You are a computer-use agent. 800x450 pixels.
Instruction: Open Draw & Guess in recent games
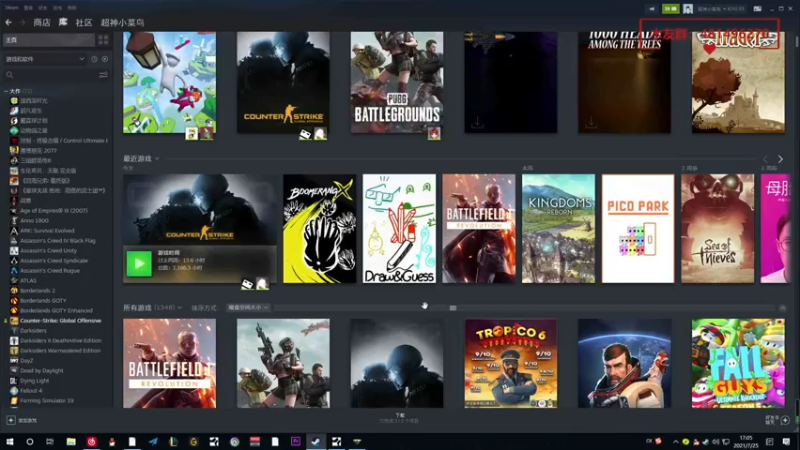[399, 229]
